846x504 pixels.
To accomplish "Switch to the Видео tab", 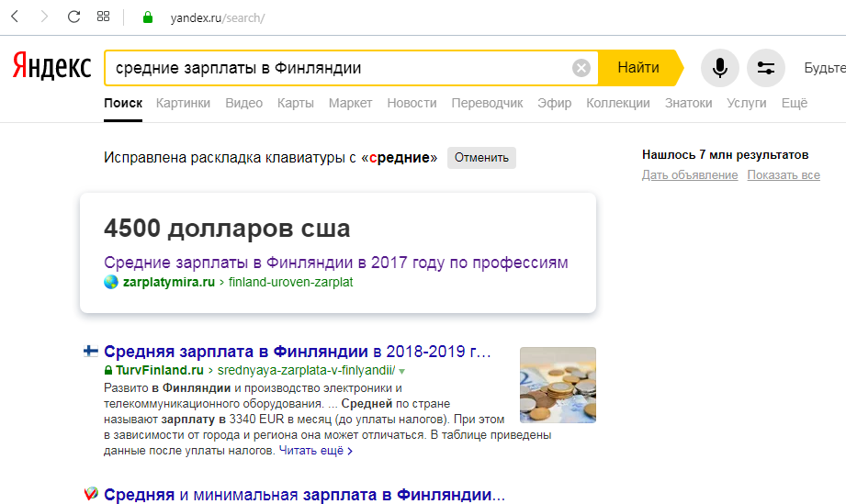I will 243,103.
